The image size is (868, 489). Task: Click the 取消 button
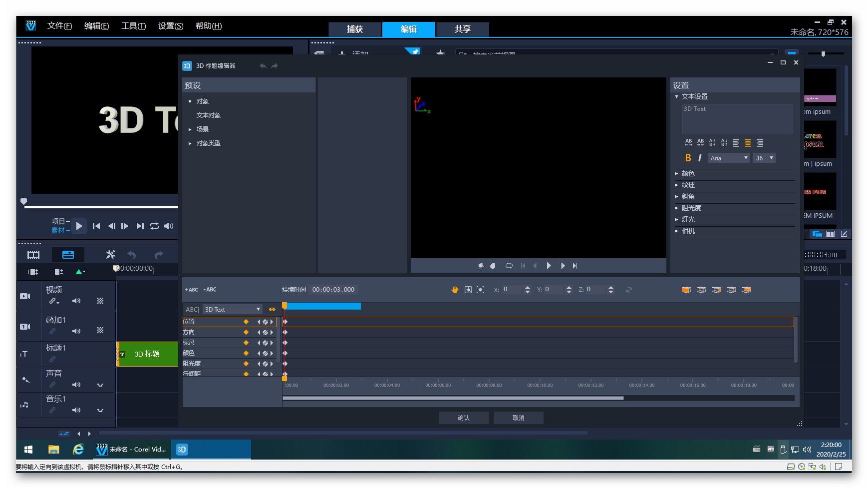click(518, 418)
